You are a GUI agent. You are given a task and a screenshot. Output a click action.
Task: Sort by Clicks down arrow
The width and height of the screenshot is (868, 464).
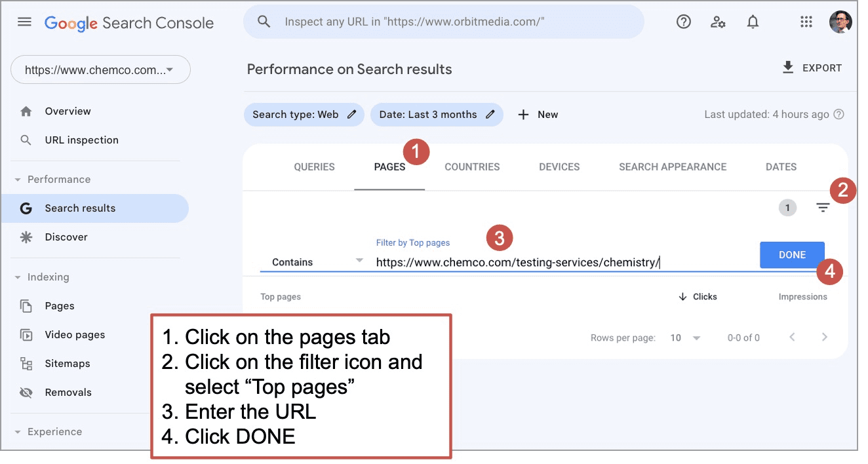[x=683, y=297]
